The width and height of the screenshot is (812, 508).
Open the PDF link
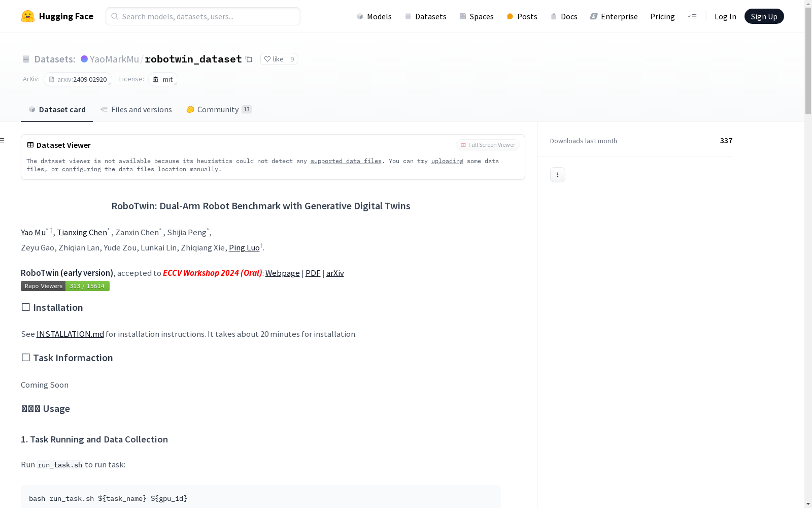coord(313,273)
